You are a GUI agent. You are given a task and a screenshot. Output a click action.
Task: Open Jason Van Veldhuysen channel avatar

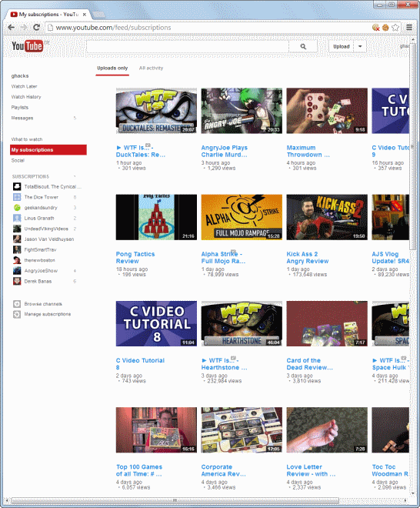point(17,239)
